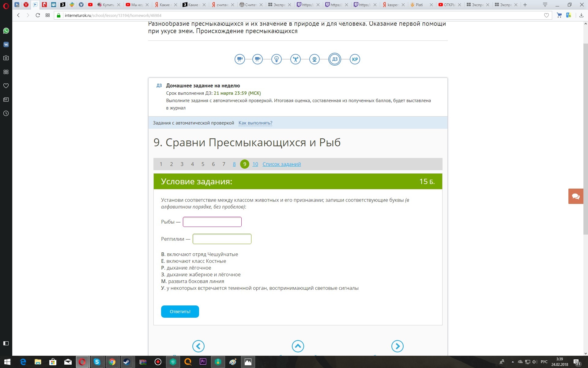The image size is (588, 368).
Task: Go to previous task arrow
Action: [x=198, y=346]
